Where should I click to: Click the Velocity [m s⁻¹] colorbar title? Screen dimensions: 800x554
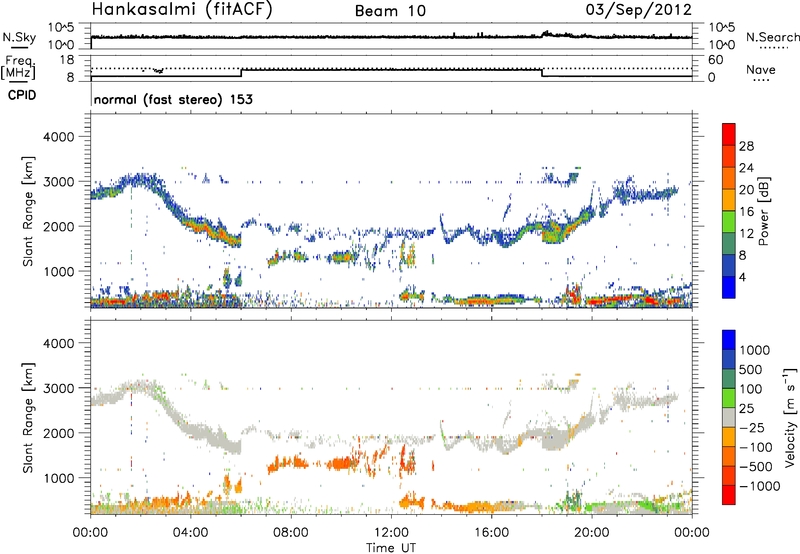click(790, 417)
